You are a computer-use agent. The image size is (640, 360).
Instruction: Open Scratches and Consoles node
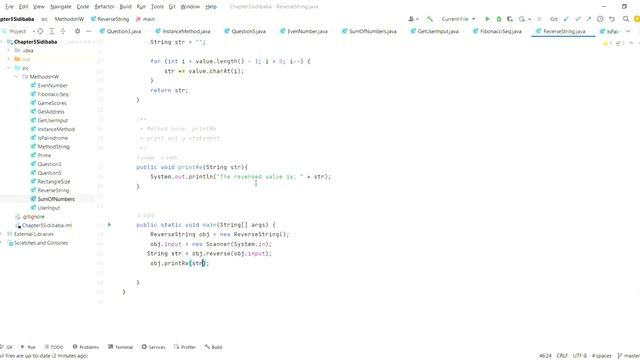click(x=38, y=243)
